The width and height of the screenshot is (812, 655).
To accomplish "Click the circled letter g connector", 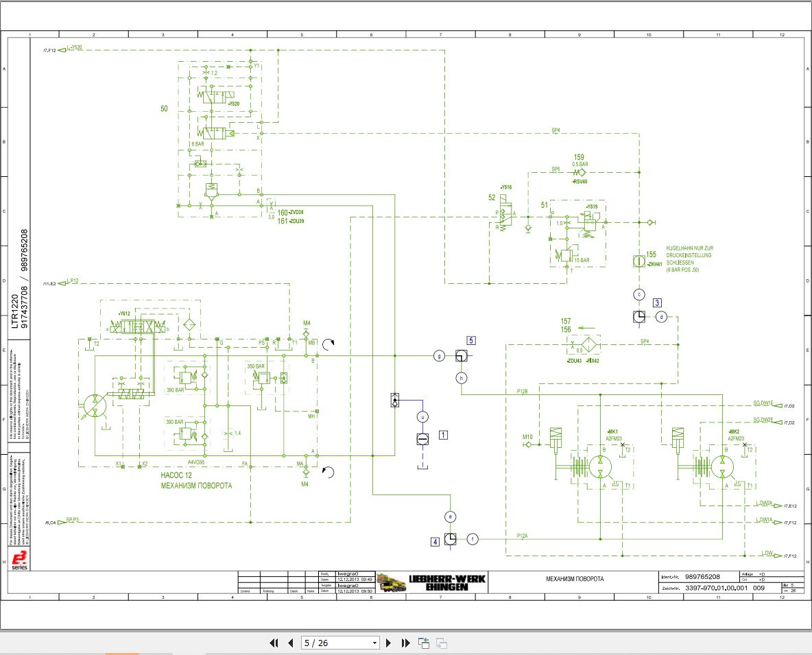I will (439, 355).
